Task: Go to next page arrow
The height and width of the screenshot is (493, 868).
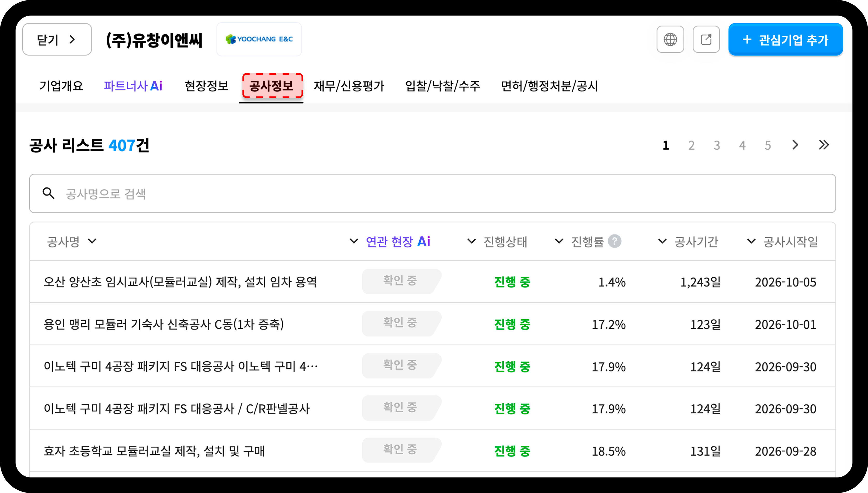Action: click(795, 145)
